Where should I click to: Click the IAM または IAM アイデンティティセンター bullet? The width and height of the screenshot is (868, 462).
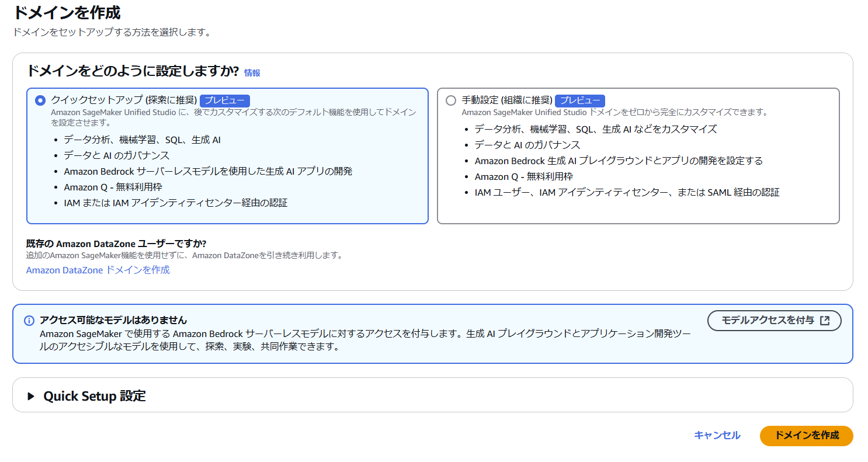tap(176, 203)
